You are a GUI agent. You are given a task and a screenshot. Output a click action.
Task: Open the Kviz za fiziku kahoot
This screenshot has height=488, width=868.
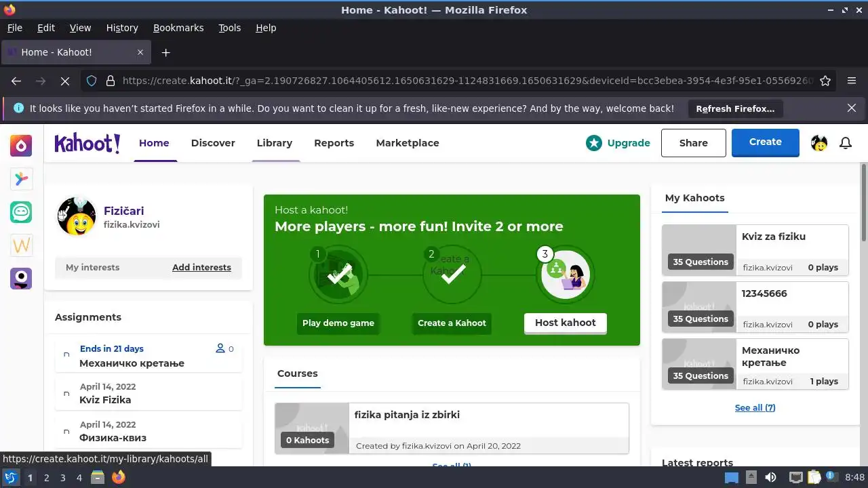click(755, 250)
